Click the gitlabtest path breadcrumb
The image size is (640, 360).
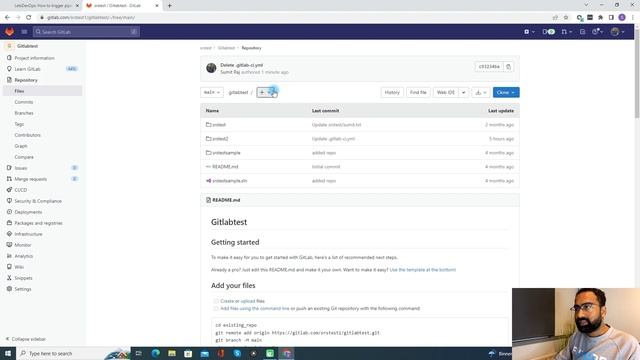[238, 93]
